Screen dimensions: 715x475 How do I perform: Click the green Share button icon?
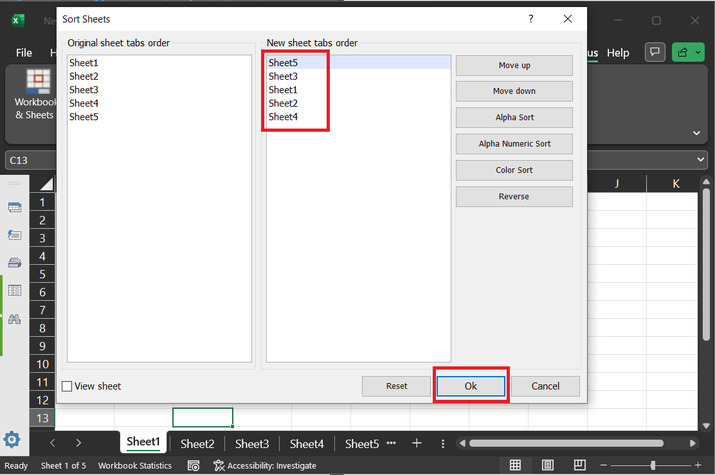click(683, 52)
